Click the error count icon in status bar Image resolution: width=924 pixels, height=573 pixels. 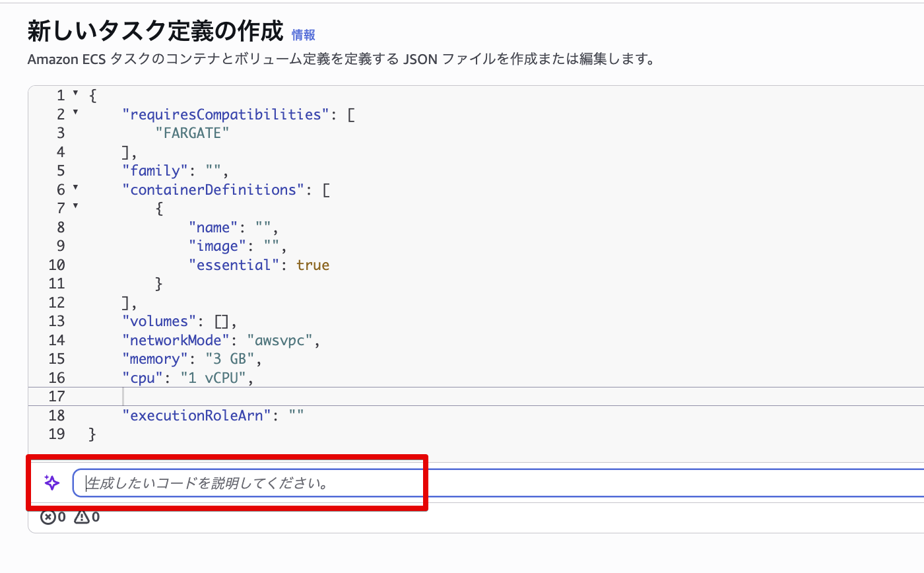48,517
